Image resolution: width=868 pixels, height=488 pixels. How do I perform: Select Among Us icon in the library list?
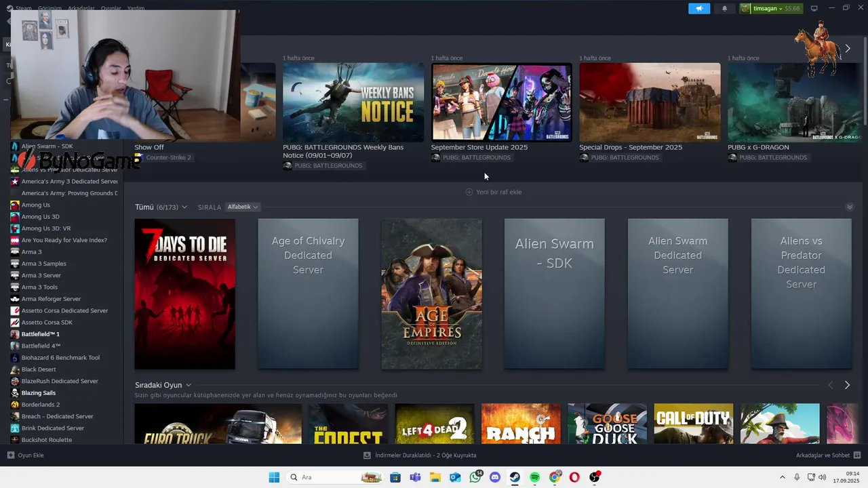click(15, 205)
